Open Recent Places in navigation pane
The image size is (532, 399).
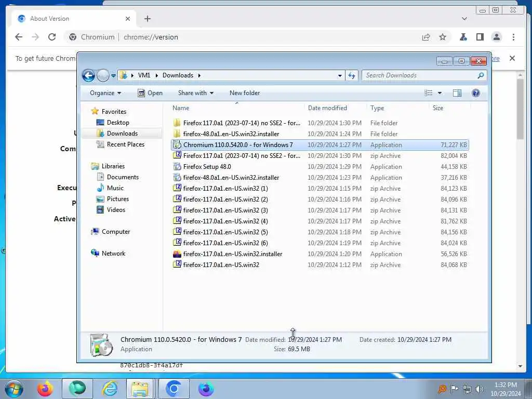126,144
